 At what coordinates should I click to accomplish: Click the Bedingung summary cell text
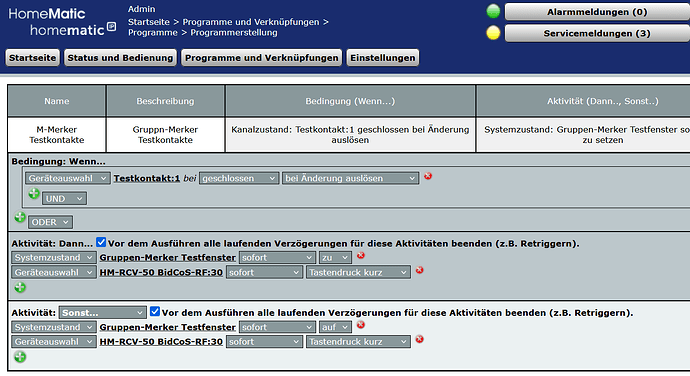click(350, 135)
